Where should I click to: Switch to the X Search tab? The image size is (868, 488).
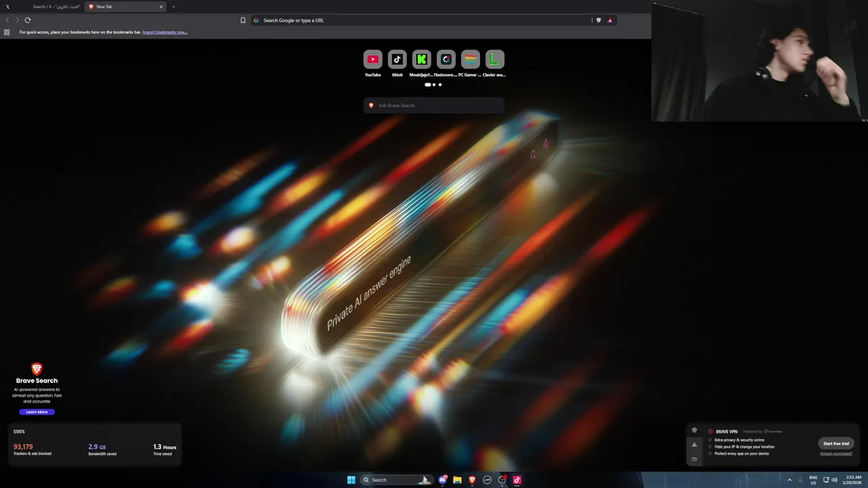43,7
